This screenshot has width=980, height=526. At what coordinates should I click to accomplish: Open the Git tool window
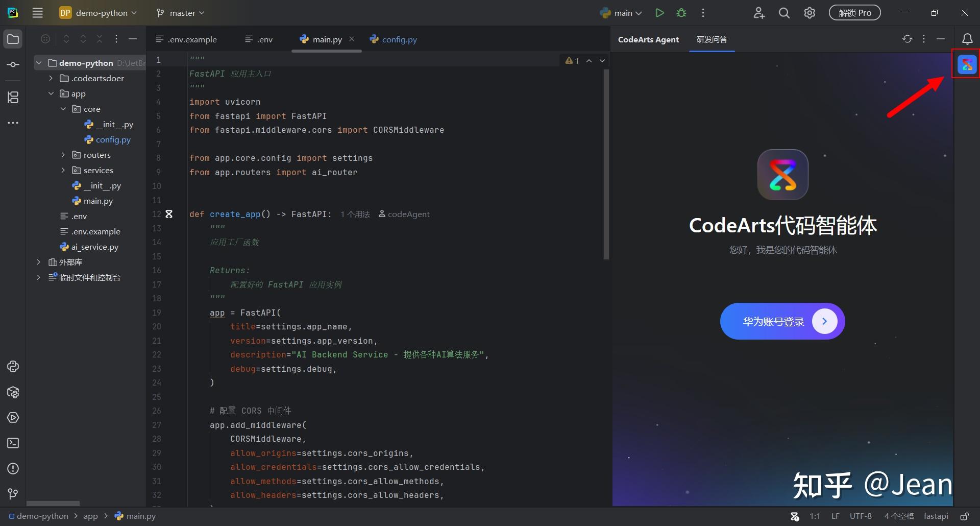(x=13, y=494)
